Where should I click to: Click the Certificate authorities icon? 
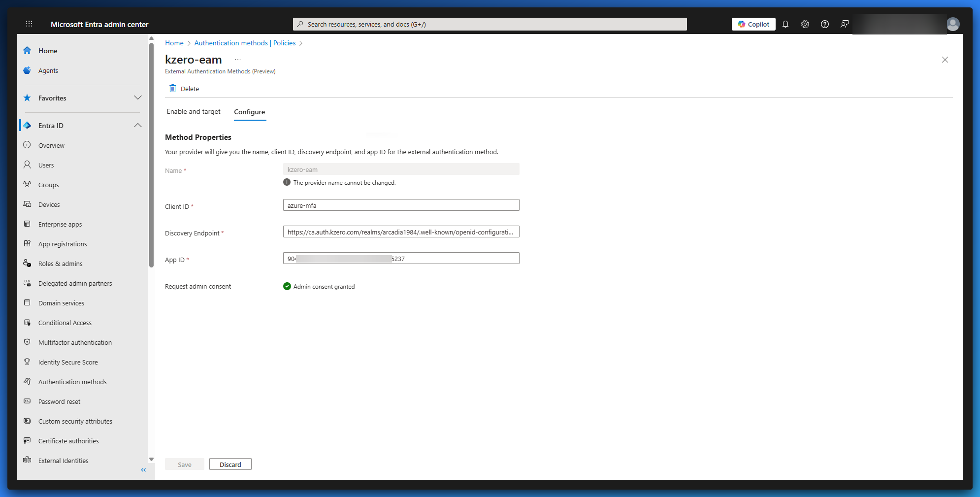tap(27, 440)
